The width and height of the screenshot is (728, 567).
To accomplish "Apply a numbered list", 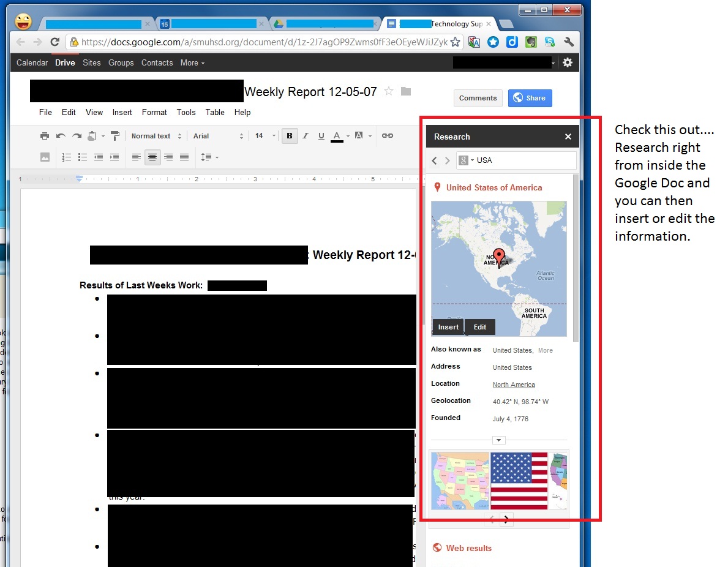I will click(x=66, y=157).
